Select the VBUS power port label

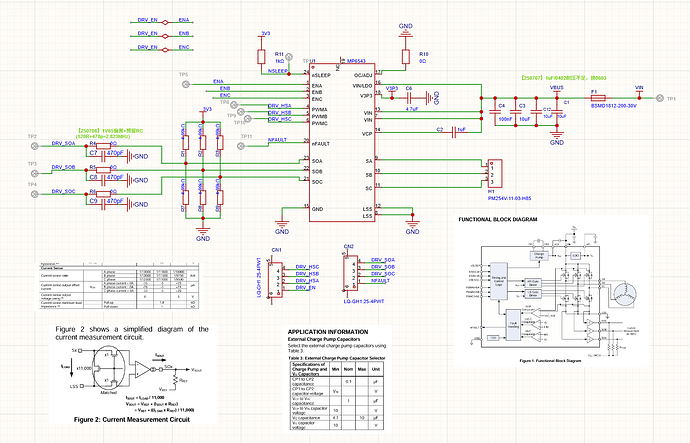coord(557,88)
